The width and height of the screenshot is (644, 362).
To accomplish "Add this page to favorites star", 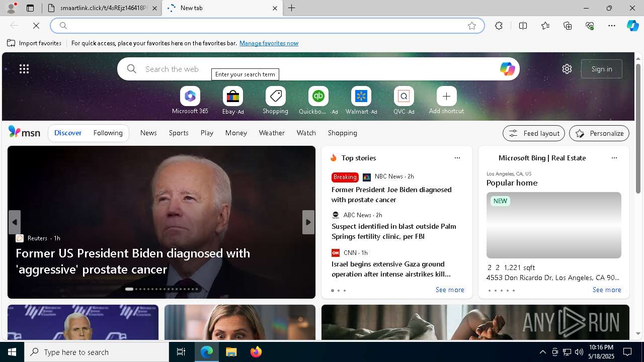I will [x=472, y=26].
